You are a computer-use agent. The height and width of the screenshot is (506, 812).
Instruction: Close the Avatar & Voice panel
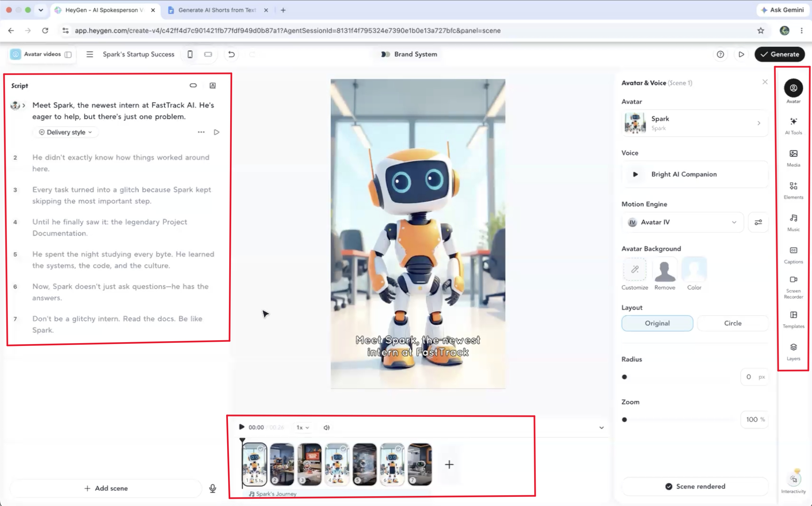tap(765, 82)
